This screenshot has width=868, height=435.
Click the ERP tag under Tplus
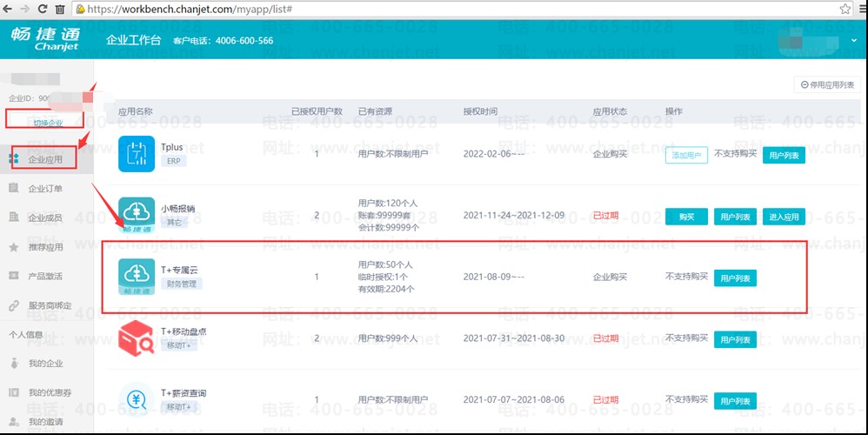point(173,161)
